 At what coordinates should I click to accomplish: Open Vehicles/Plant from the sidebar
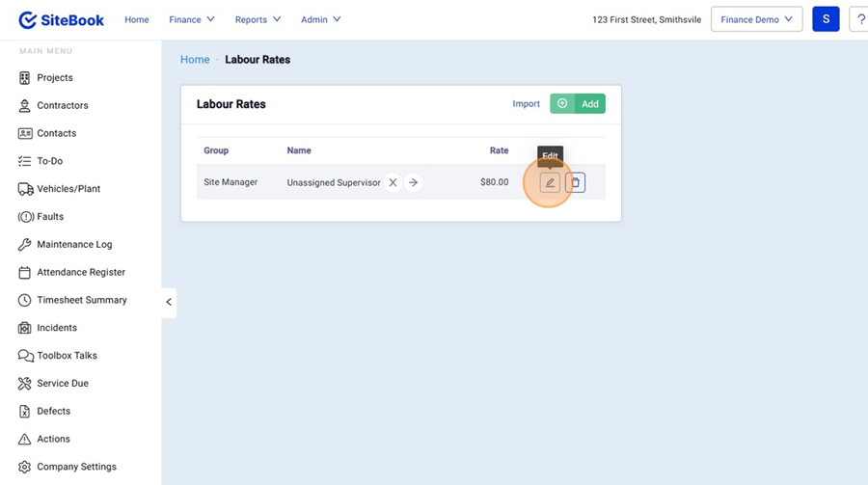68,189
